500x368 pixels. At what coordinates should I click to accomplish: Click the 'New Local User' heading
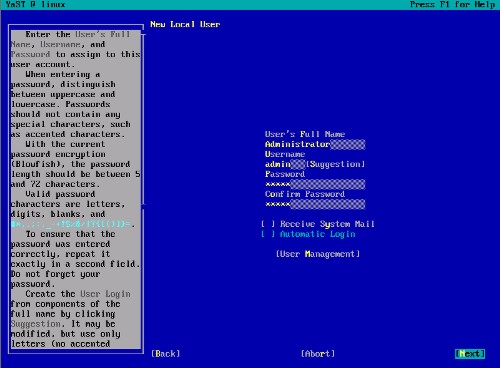185,24
